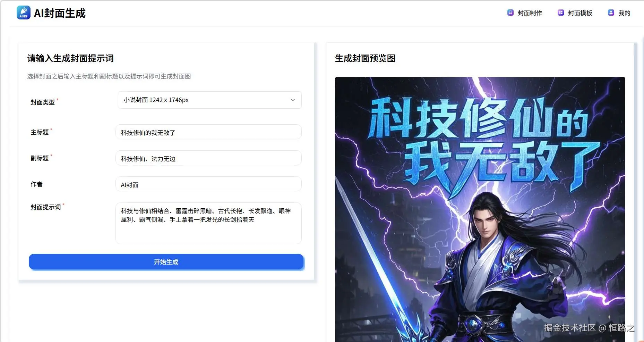Click the 封面类型 field label
The width and height of the screenshot is (644, 342).
coord(43,102)
